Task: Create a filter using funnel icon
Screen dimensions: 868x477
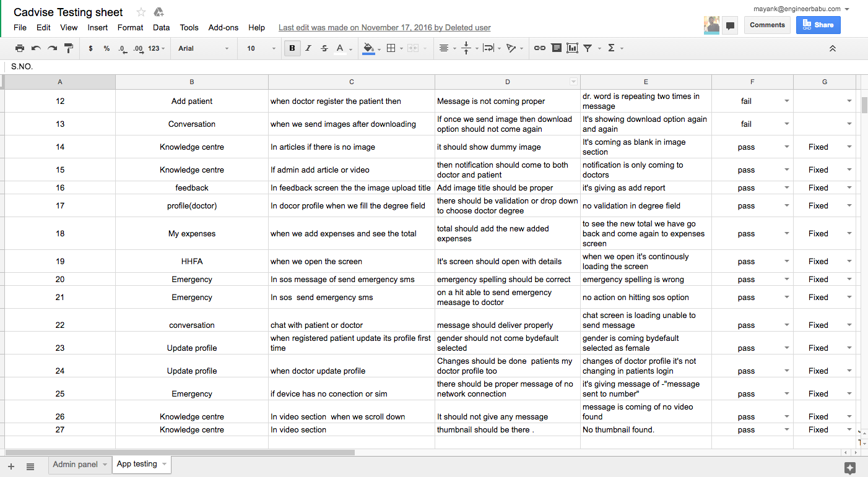Action: (x=588, y=48)
